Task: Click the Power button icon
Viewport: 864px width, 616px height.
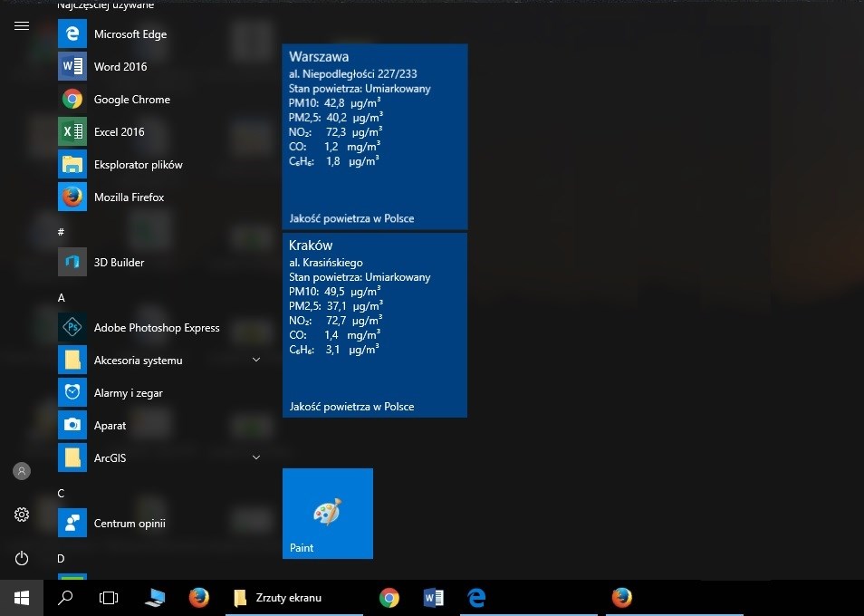Action: point(22,558)
